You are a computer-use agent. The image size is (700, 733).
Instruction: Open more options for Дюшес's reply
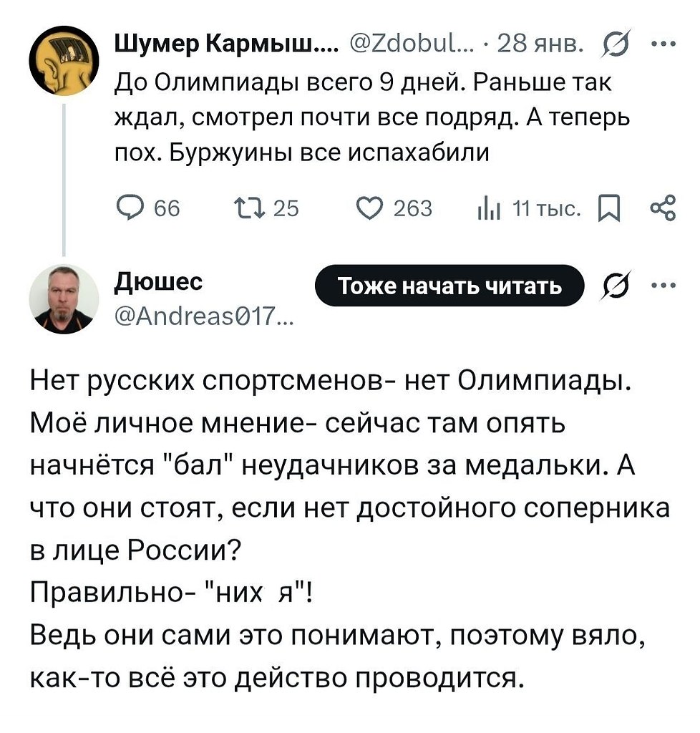point(664,286)
